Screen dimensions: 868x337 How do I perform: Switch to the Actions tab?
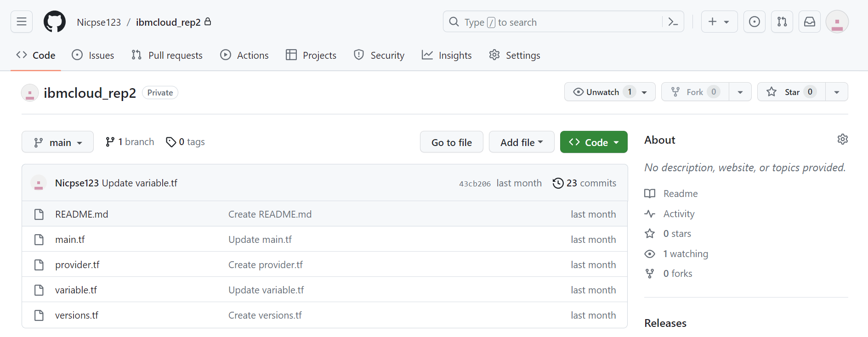coord(244,55)
